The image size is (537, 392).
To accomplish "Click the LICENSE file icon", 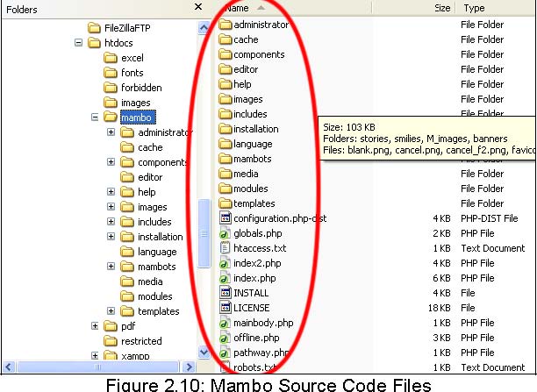I will 225,308.
